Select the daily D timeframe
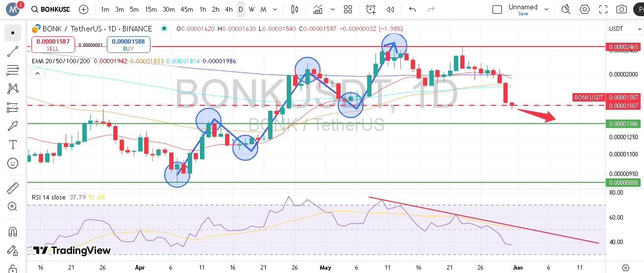Image resolution: width=644 pixels, height=273 pixels. (240, 9)
